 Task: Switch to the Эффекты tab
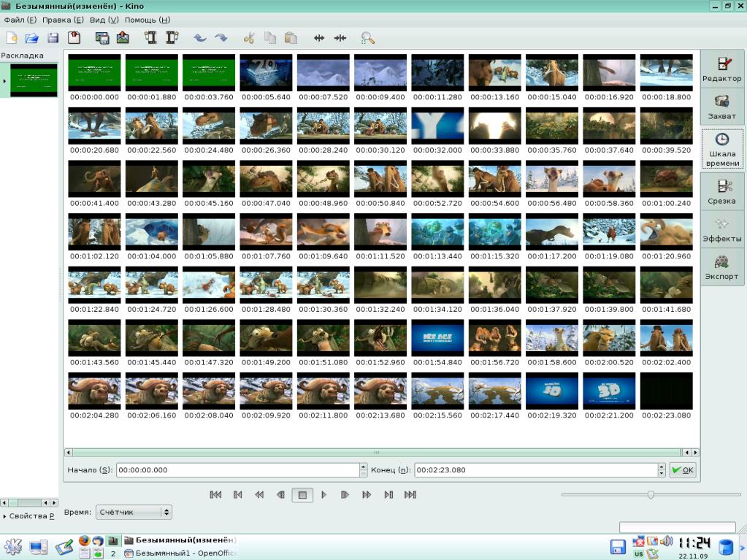point(721,229)
